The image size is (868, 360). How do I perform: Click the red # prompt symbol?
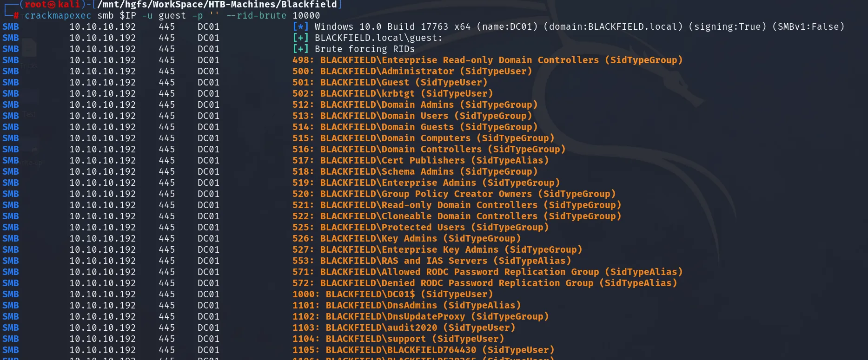click(x=16, y=15)
